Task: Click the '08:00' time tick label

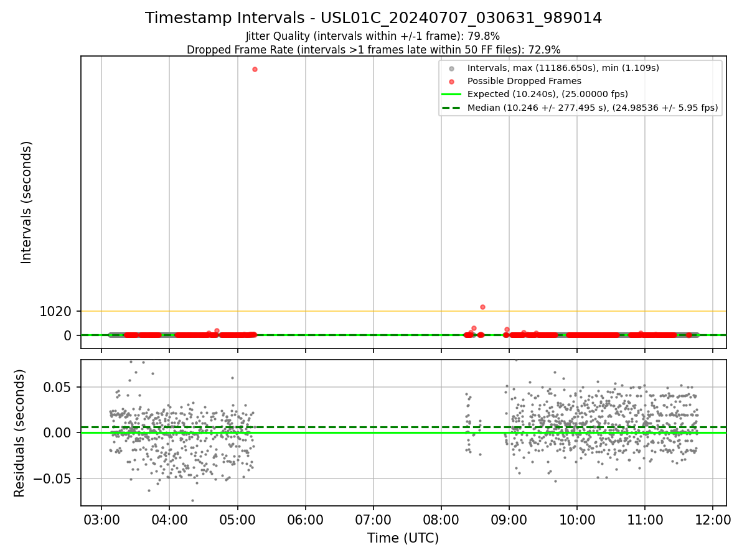Action: (441, 519)
